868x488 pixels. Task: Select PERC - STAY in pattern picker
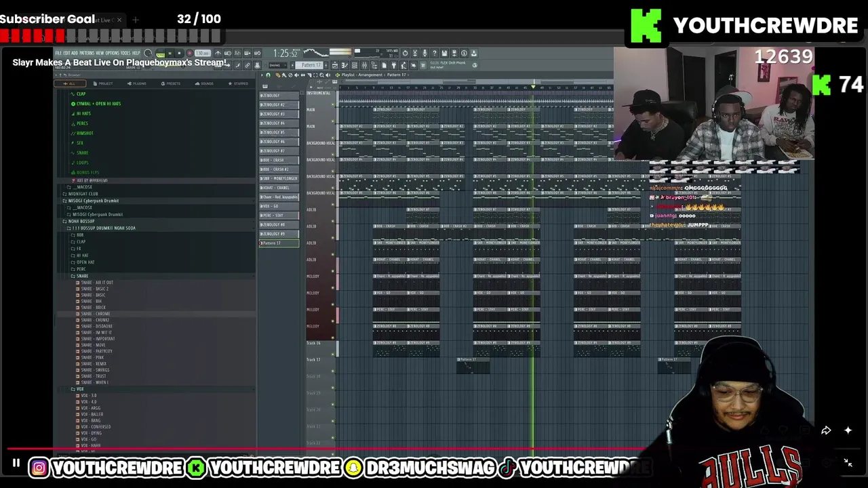pyautogui.click(x=279, y=216)
